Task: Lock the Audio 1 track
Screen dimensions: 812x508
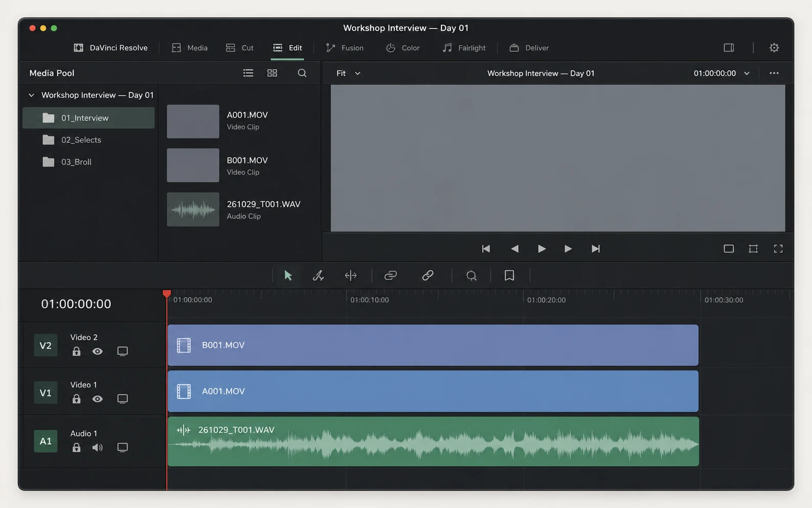Action: tap(76, 448)
